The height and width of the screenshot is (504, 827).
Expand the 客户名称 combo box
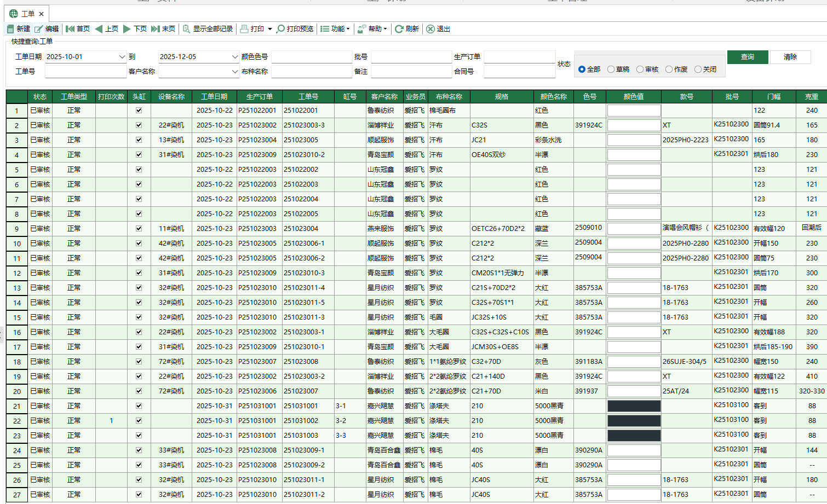click(234, 72)
